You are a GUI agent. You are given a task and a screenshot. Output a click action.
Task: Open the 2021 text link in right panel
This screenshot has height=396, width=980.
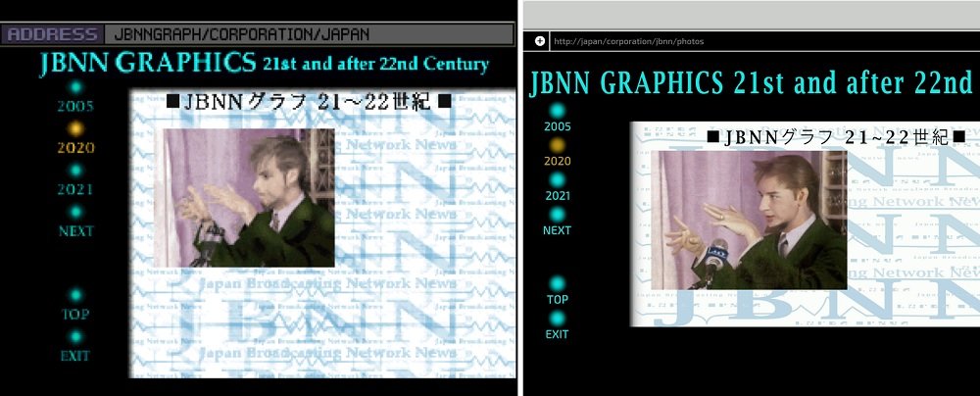558,196
